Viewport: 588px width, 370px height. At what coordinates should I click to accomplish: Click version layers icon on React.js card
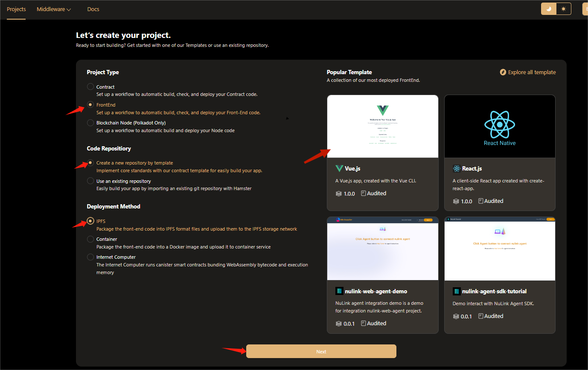click(x=456, y=201)
